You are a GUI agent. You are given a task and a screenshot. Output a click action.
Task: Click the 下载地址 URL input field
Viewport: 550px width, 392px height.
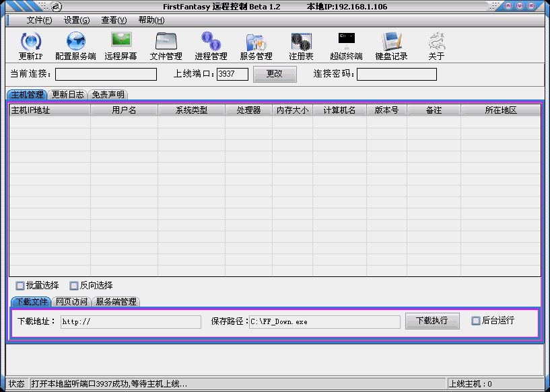131,321
